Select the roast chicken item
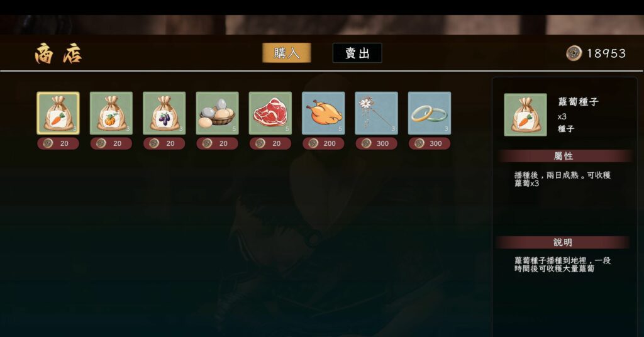Image resolution: width=644 pixels, height=337 pixels. click(323, 113)
